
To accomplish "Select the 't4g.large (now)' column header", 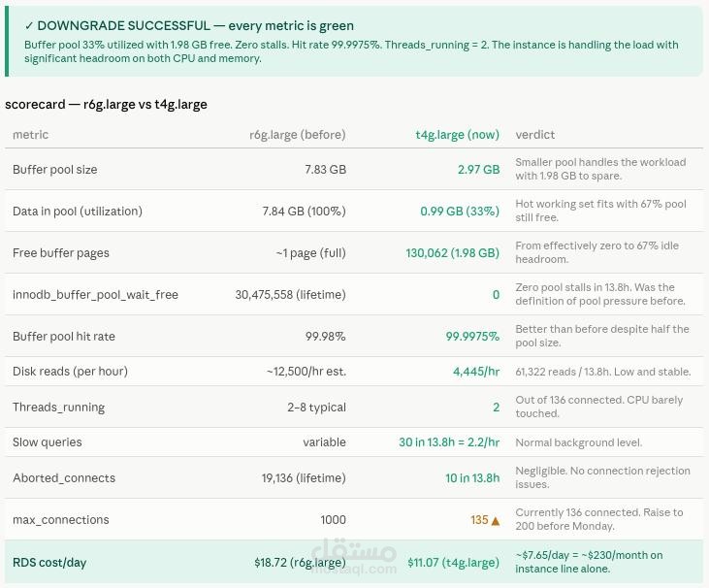I will tap(458, 134).
